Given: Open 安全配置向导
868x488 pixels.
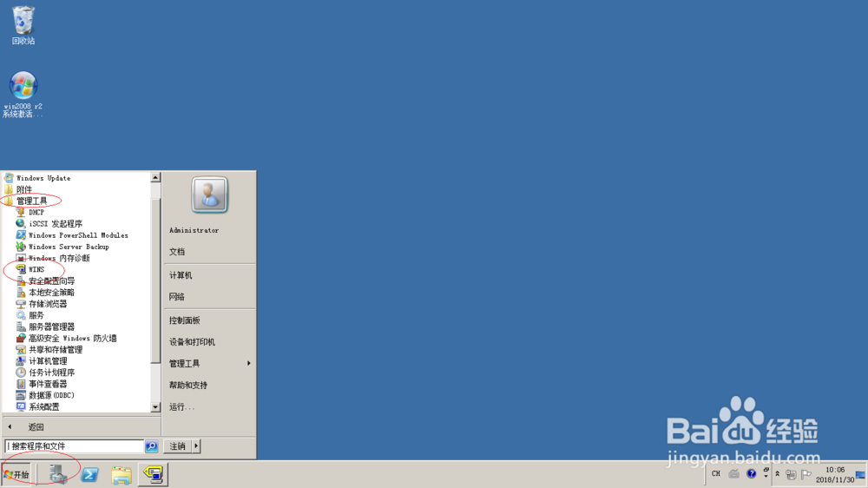Looking at the screenshot, I should 51,280.
